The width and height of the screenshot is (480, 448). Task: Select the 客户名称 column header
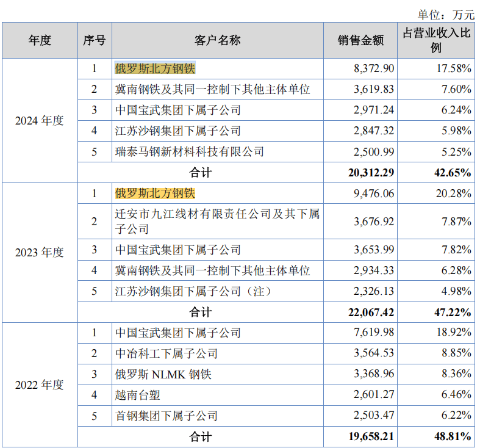(218, 40)
